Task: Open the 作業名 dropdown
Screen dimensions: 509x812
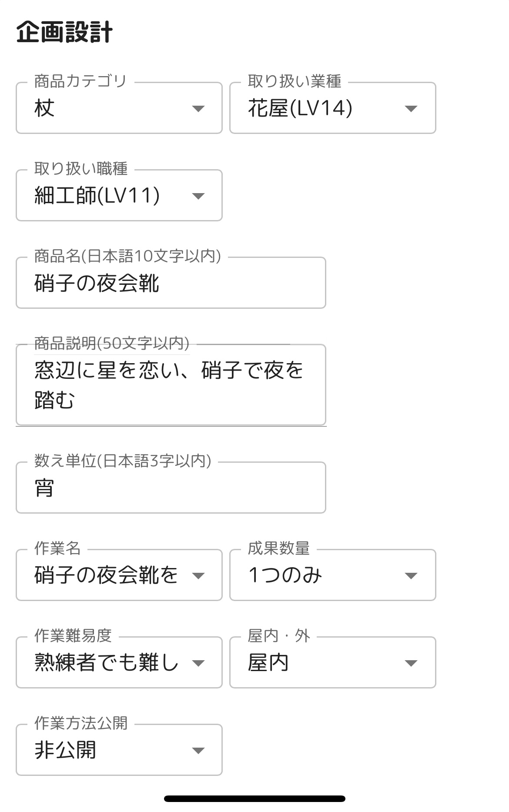Action: click(109, 575)
